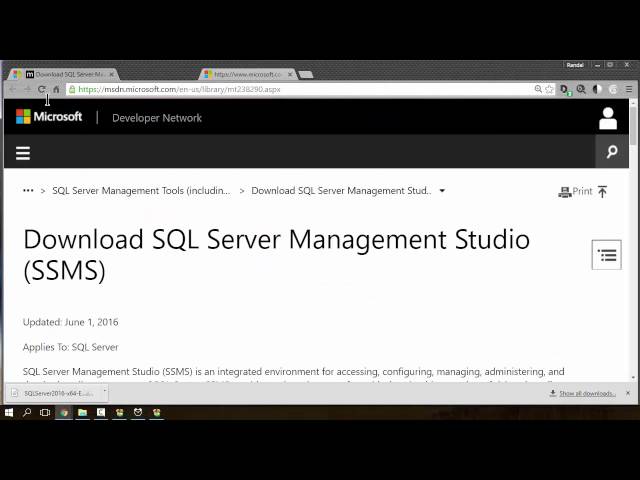The image size is (640, 480).
Task: Open the table of contents list icon
Action: (607, 255)
